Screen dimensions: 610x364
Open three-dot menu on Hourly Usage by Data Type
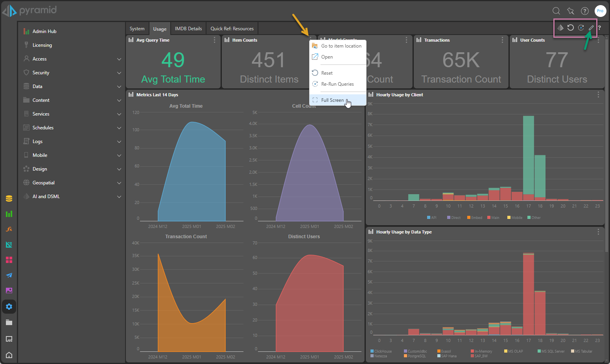(x=598, y=232)
